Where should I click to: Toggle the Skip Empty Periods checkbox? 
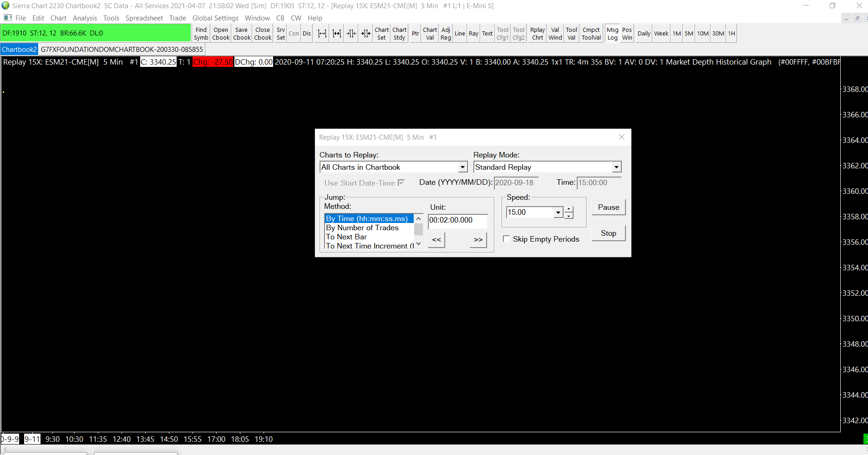click(x=506, y=239)
